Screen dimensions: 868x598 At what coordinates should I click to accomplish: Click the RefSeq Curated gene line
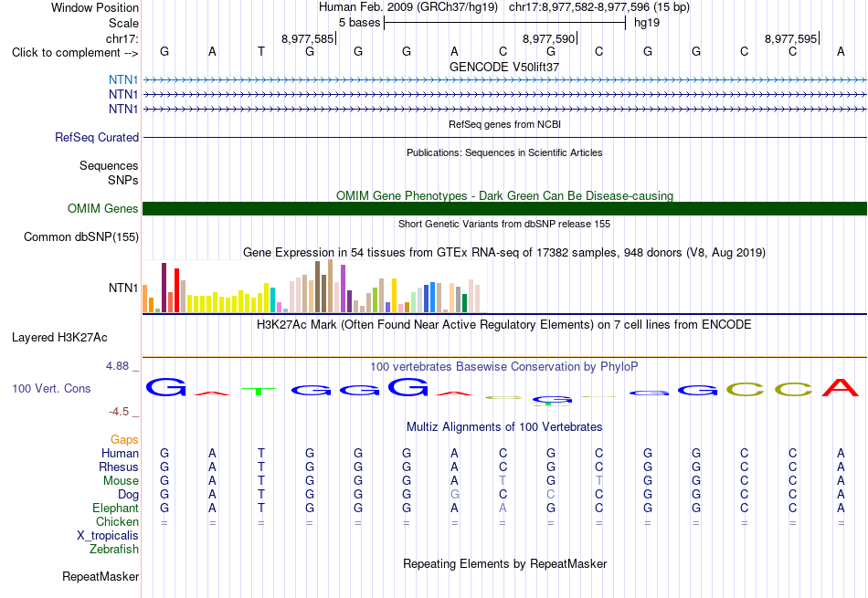(504, 137)
